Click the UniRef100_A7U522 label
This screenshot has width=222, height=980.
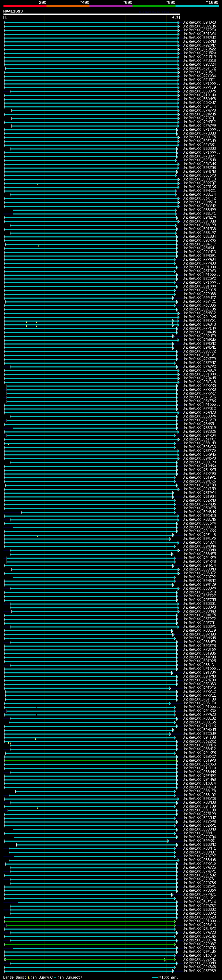click(x=199, y=49)
